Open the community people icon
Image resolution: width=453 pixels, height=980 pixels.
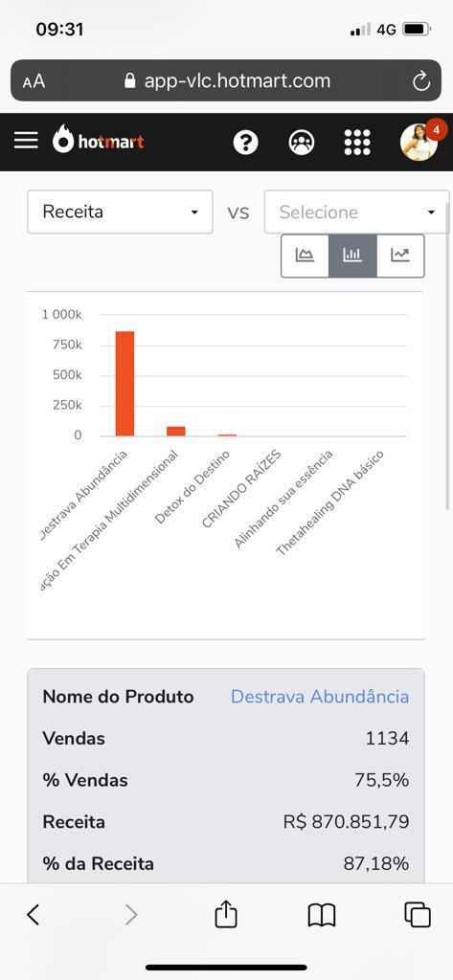(302, 142)
